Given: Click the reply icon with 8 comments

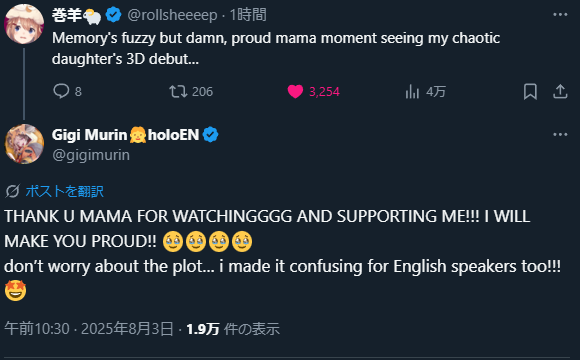Looking at the screenshot, I should click(x=61, y=91).
